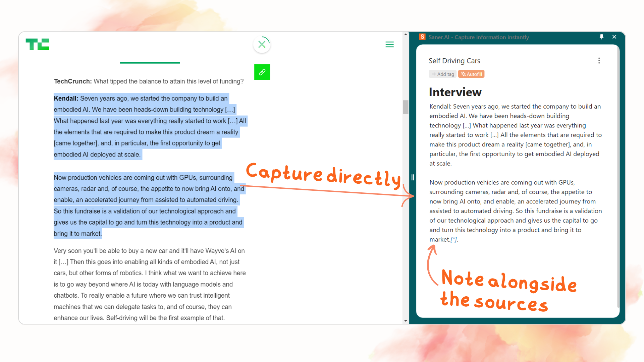
Task: Click the Interview heading in the note
Action: pyautogui.click(x=455, y=92)
